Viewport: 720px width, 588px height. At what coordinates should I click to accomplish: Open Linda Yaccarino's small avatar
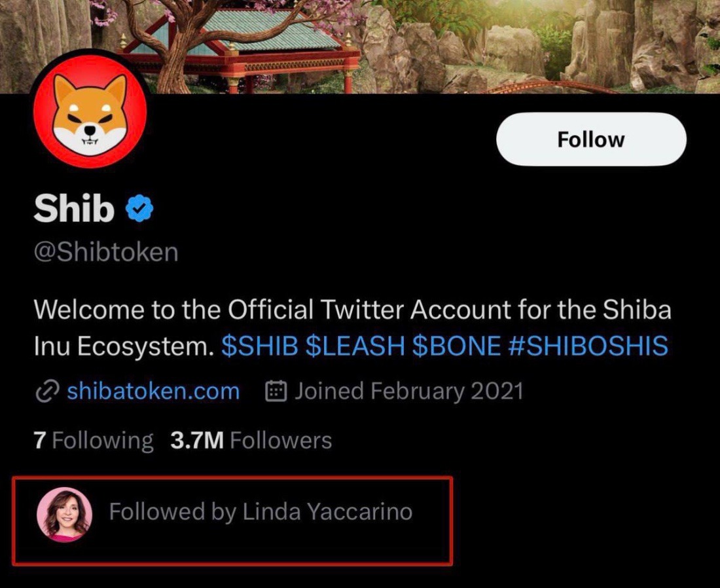pyautogui.click(x=64, y=514)
